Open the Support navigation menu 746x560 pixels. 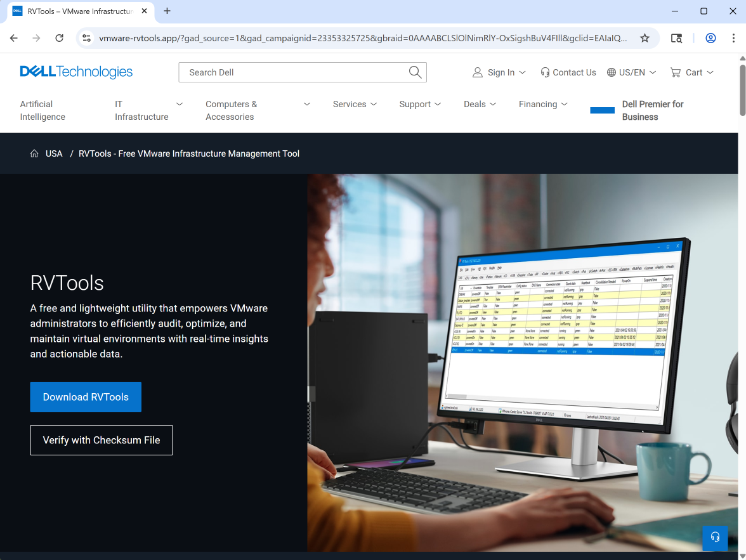(420, 104)
